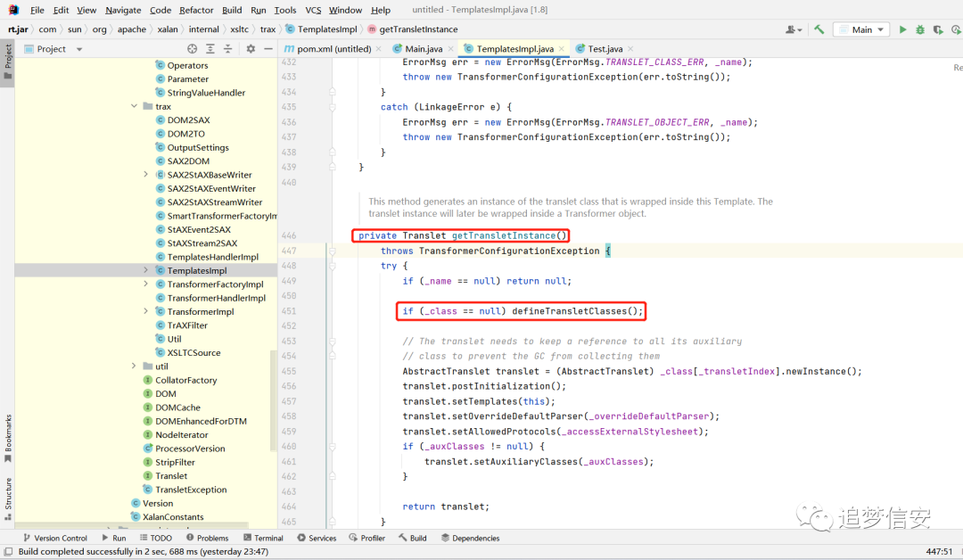Open the Terminal tool window
This screenshot has width=963, height=560.
pyautogui.click(x=263, y=538)
